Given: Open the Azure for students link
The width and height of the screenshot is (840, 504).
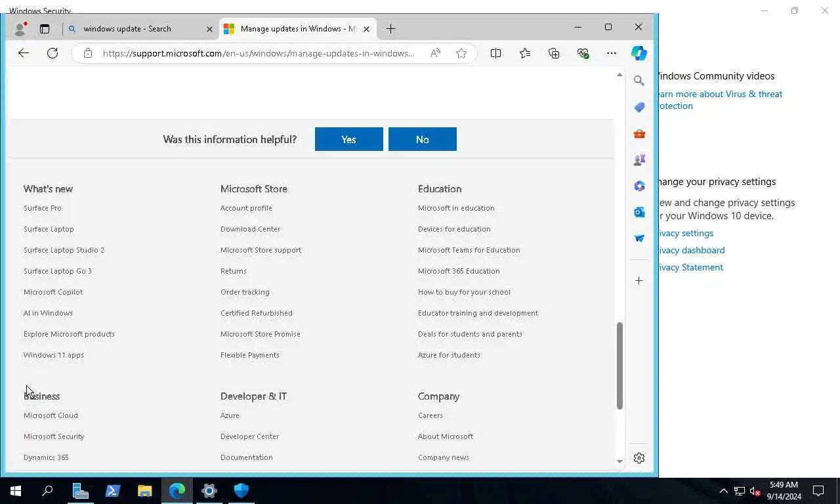Looking at the screenshot, I should tap(449, 355).
